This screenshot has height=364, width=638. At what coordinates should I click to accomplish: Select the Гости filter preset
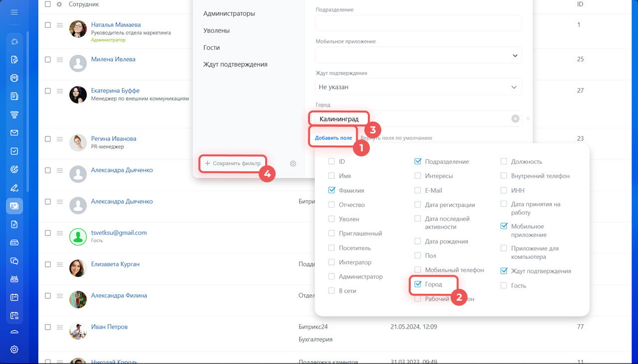(211, 47)
